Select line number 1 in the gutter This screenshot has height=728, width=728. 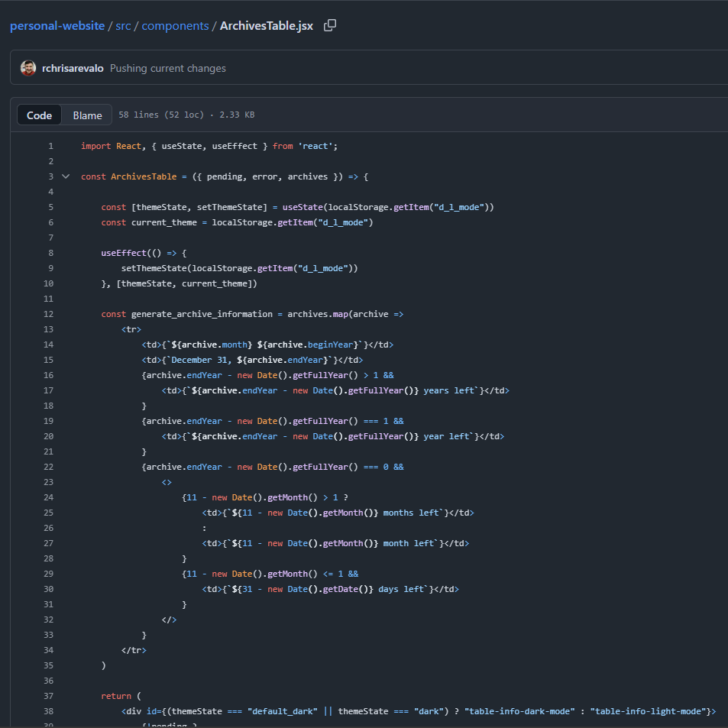(50, 146)
